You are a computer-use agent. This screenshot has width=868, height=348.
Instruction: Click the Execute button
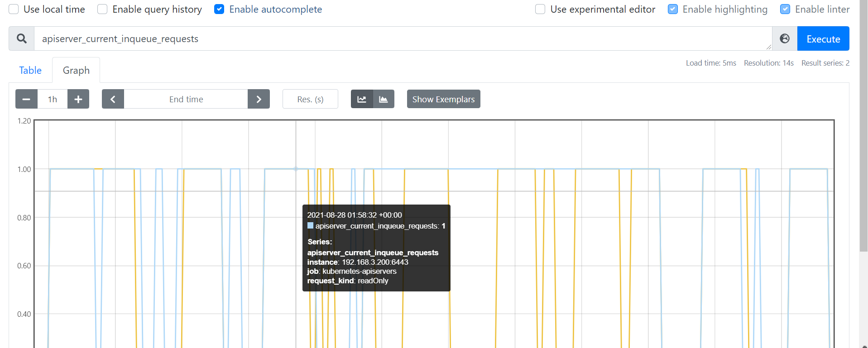823,38
